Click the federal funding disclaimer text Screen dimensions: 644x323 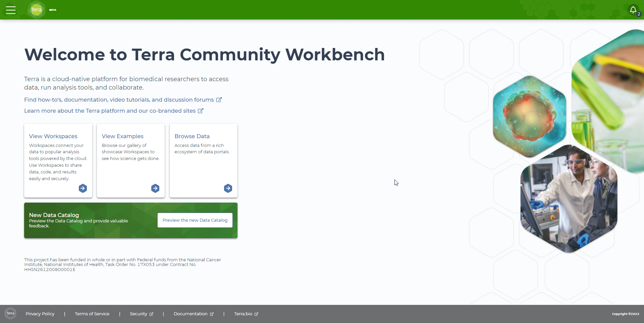(123, 265)
